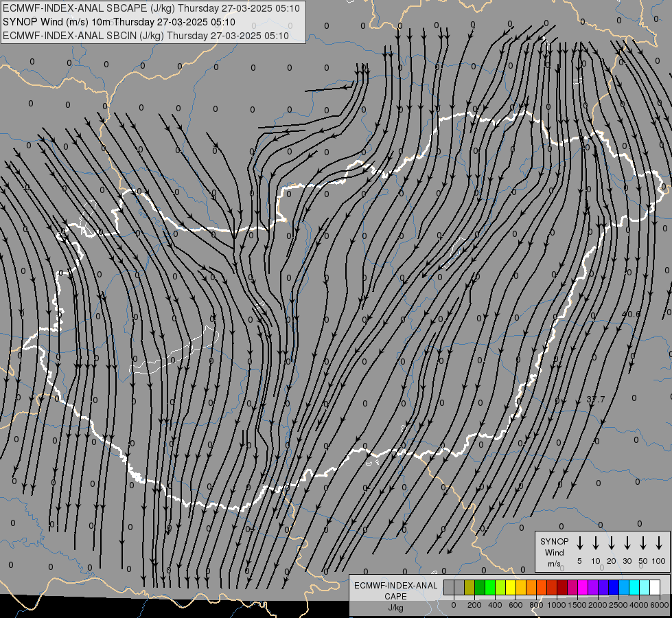Select the bright green CAPE color swatch
672x618 pixels.
pos(490,587)
